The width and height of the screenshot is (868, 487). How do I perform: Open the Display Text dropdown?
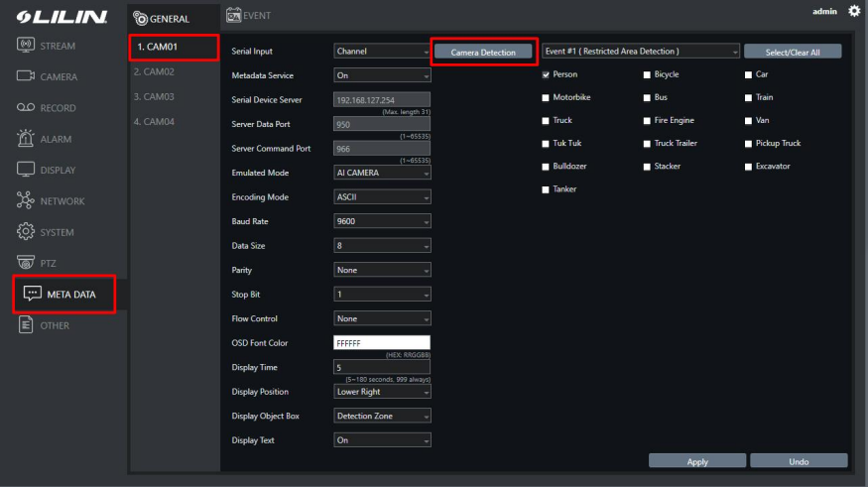pyautogui.click(x=382, y=440)
